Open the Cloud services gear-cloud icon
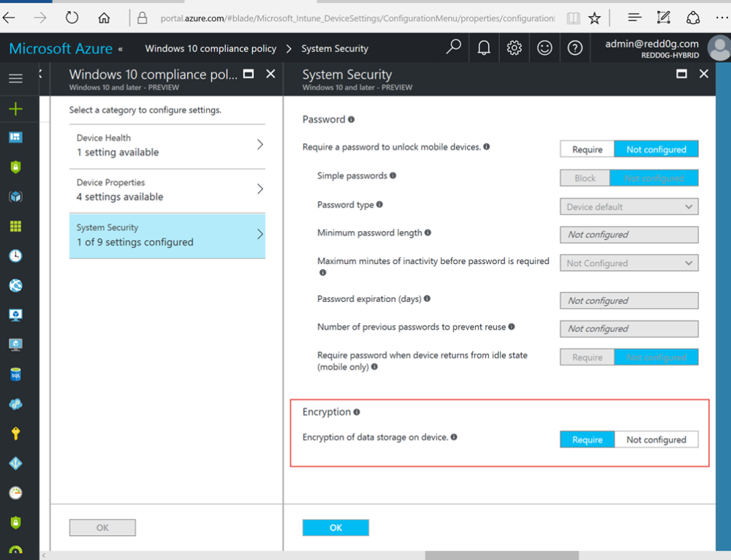The height and width of the screenshot is (560, 731). [15, 404]
